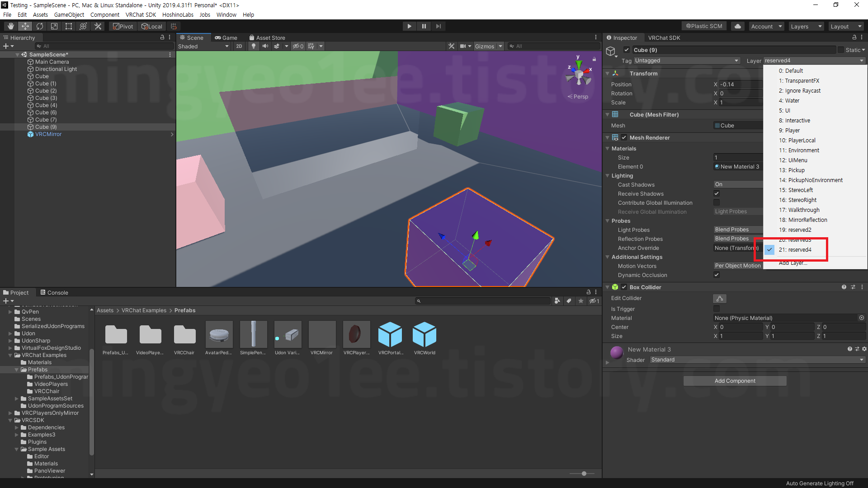Select the VRCMirror prefab thumbnail

(x=321, y=335)
